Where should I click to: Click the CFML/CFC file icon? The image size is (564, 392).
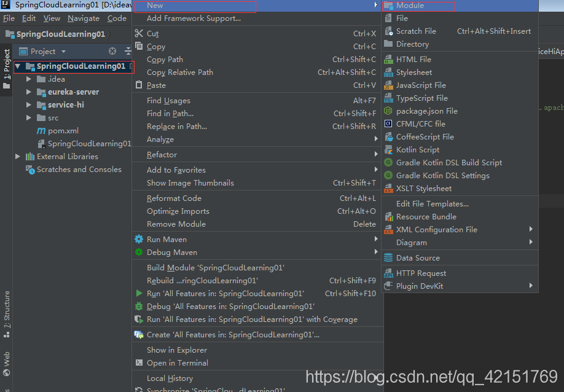388,123
